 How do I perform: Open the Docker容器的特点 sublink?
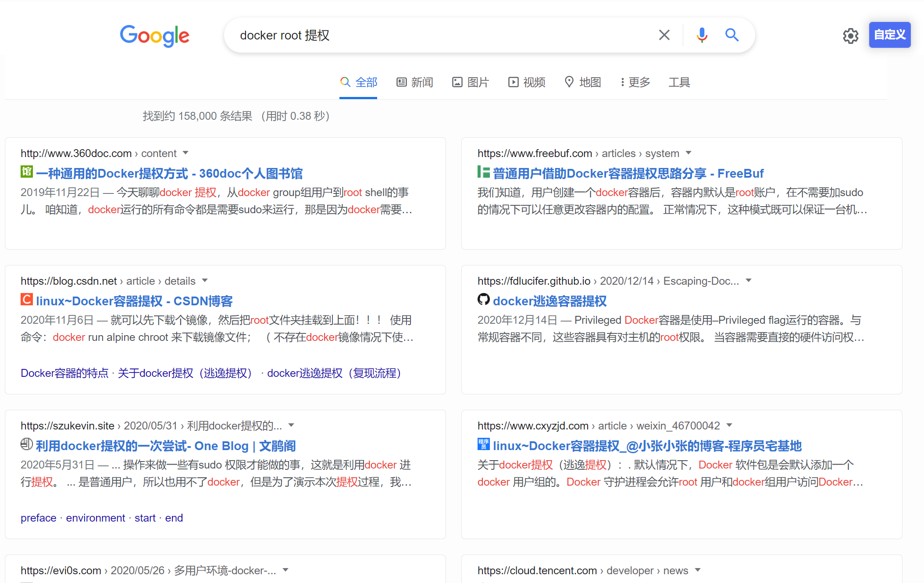(x=64, y=373)
